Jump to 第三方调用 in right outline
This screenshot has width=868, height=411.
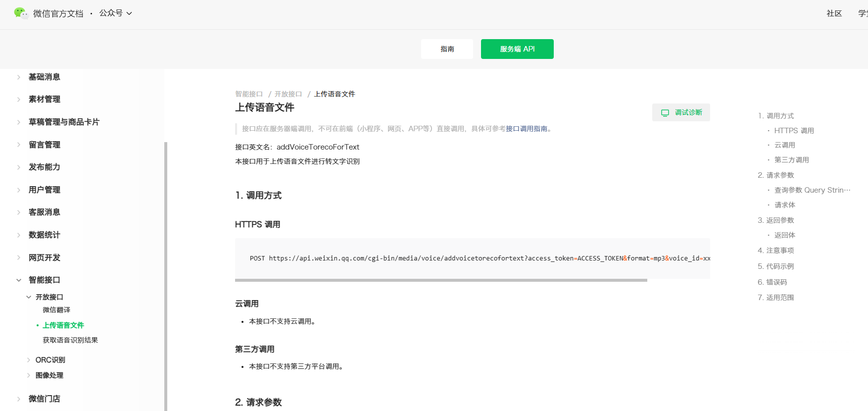point(791,160)
